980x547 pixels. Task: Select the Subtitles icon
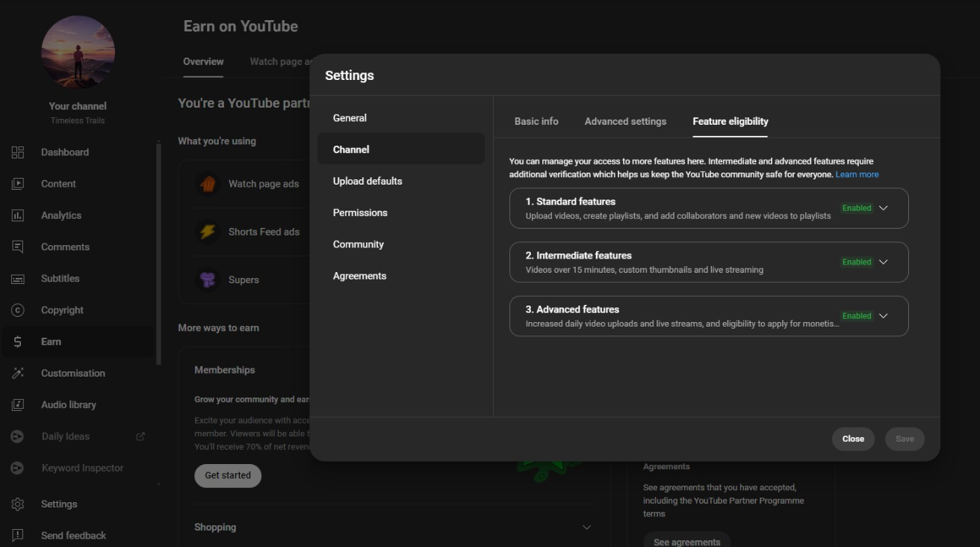[18, 279]
